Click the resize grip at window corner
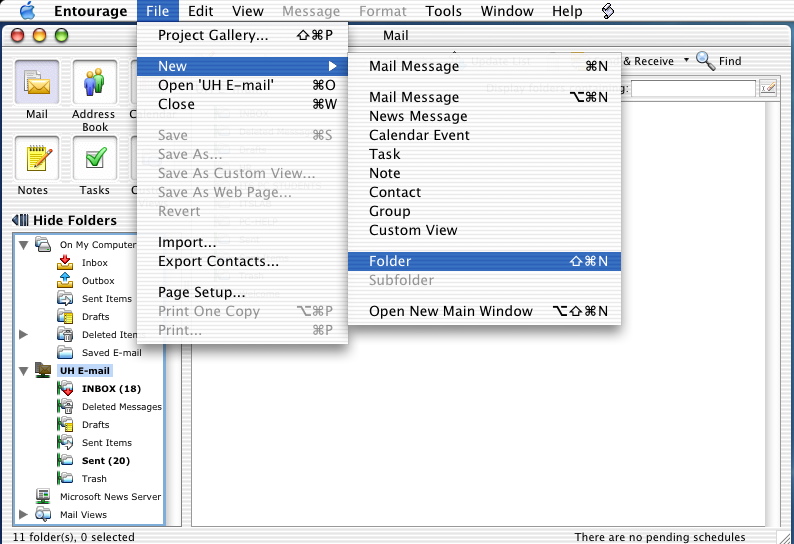794x544 pixels. pyautogui.click(x=784, y=536)
